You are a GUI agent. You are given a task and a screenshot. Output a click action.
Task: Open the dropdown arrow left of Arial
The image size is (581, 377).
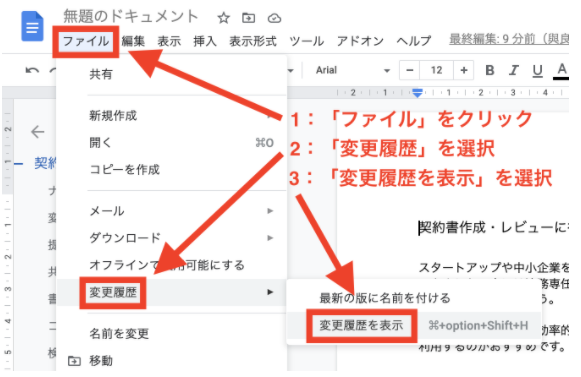click(291, 70)
